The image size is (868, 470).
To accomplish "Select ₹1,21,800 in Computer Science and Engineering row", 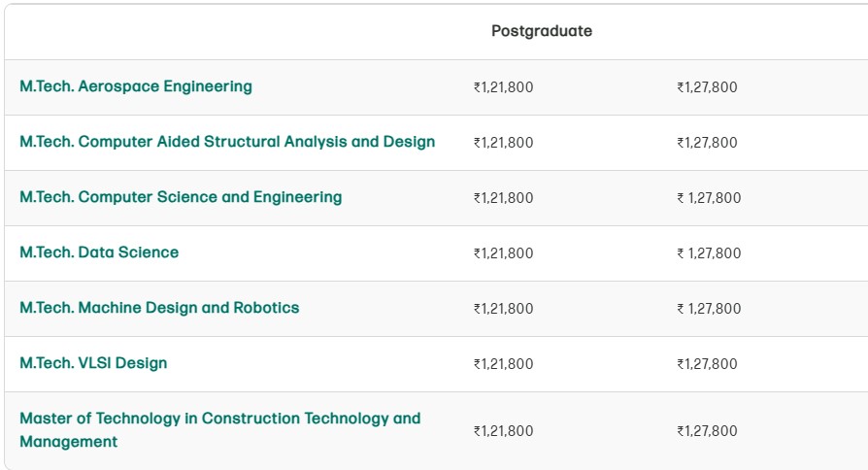I will (503, 198).
